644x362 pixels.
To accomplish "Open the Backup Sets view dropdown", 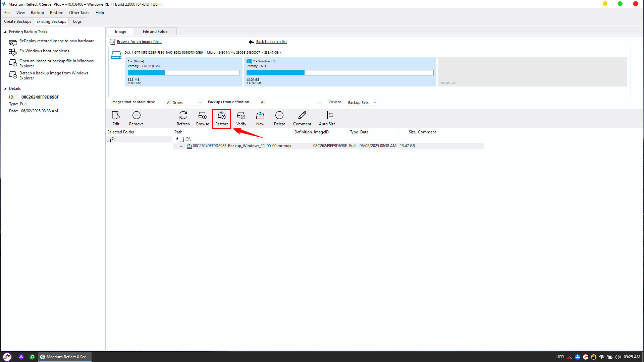I will [362, 103].
